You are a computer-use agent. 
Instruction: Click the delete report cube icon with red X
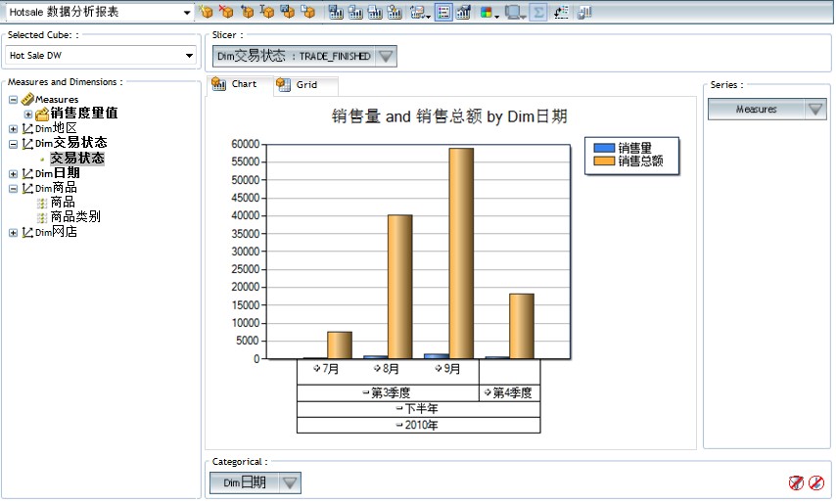(x=226, y=12)
